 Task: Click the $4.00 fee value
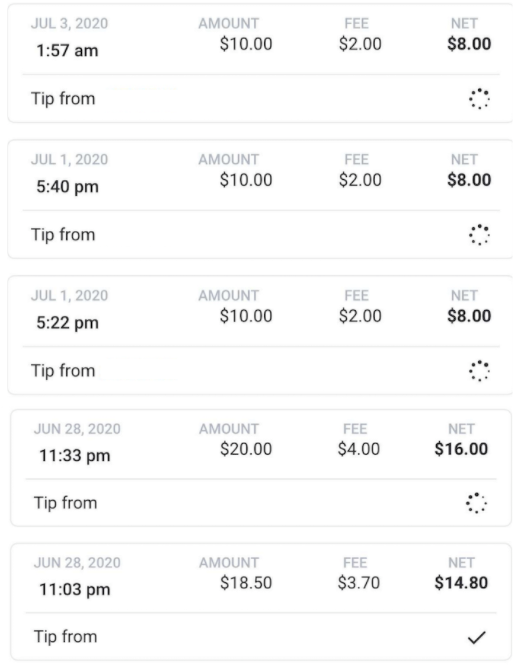click(359, 449)
